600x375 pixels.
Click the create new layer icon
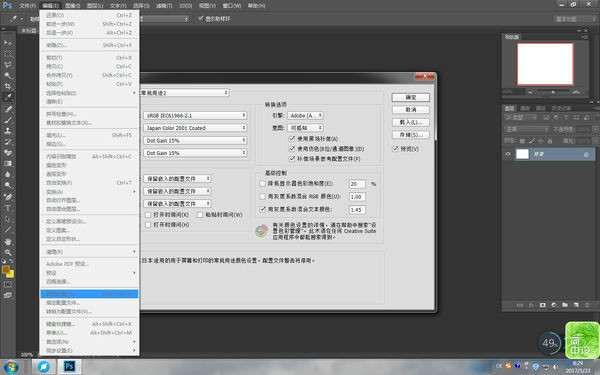[x=576, y=305]
